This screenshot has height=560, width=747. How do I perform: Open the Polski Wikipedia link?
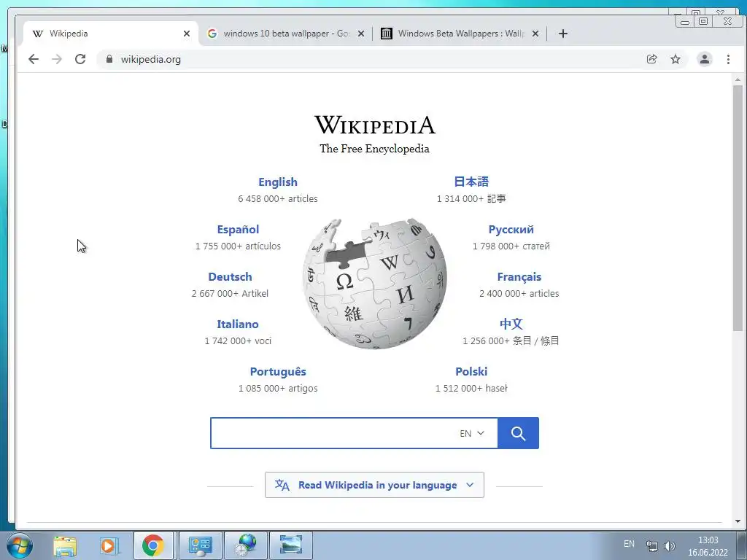pyautogui.click(x=471, y=371)
